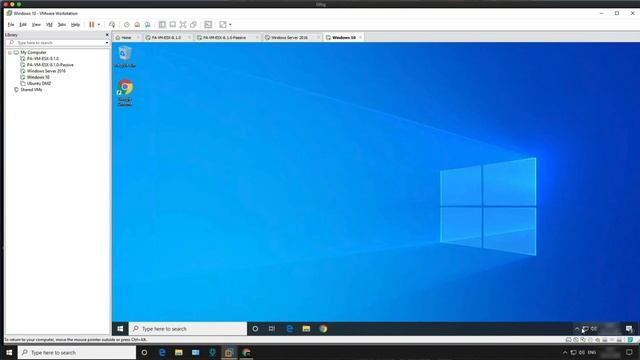Select PA-VM-ESX-8.1.0-Passive in the Library tree
This screenshot has width=640, height=360.
(x=50, y=65)
